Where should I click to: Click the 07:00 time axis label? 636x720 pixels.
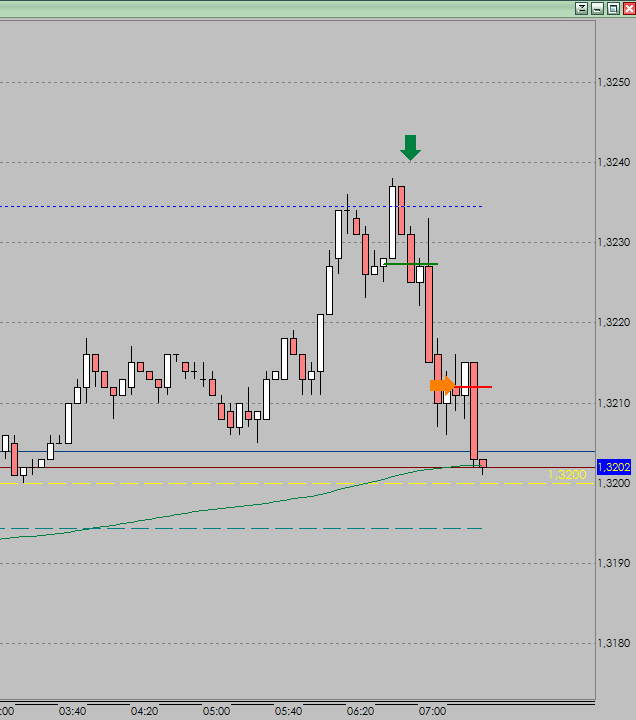click(433, 711)
